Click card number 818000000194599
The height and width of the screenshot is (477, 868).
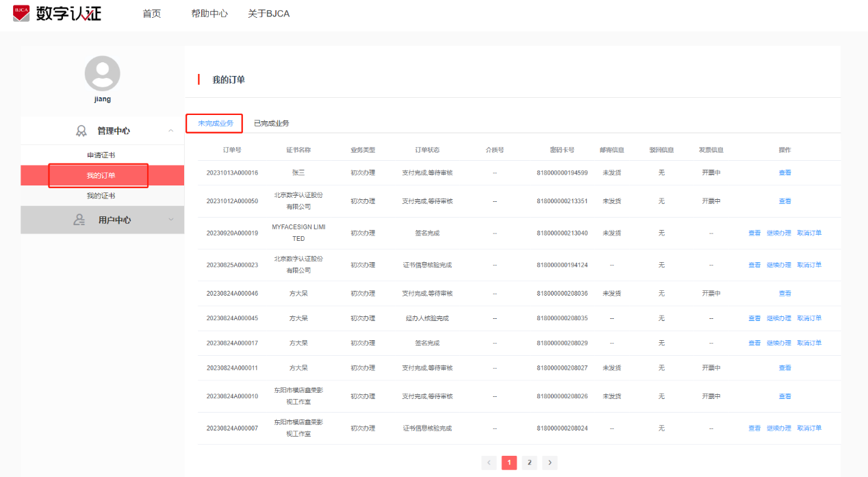(x=562, y=172)
